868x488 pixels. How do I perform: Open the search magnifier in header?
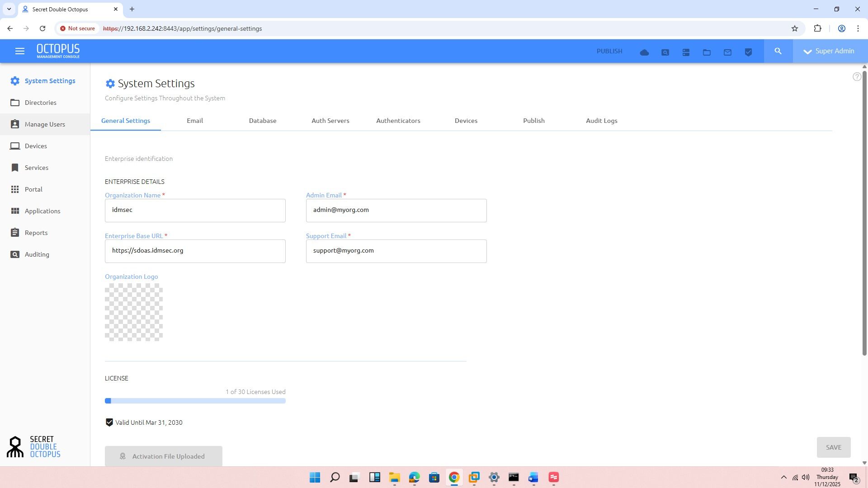[778, 51]
